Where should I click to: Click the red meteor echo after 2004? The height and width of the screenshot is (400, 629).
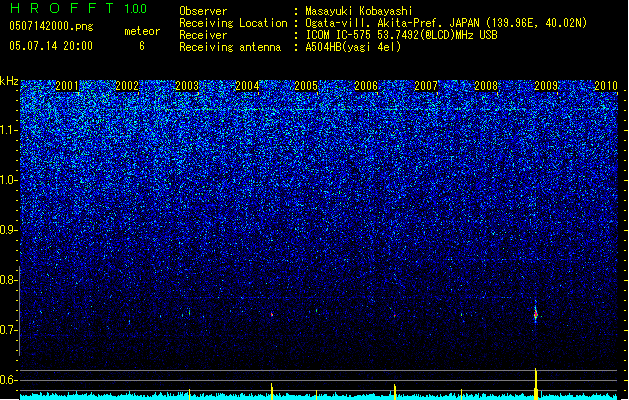click(x=272, y=315)
